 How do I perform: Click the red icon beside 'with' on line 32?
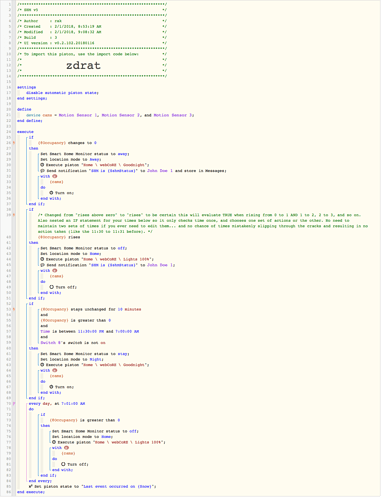pos(55,176)
